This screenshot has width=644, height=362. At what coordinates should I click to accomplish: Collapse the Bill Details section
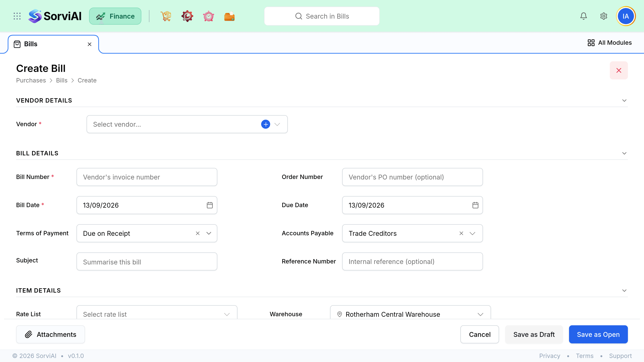pyautogui.click(x=624, y=153)
